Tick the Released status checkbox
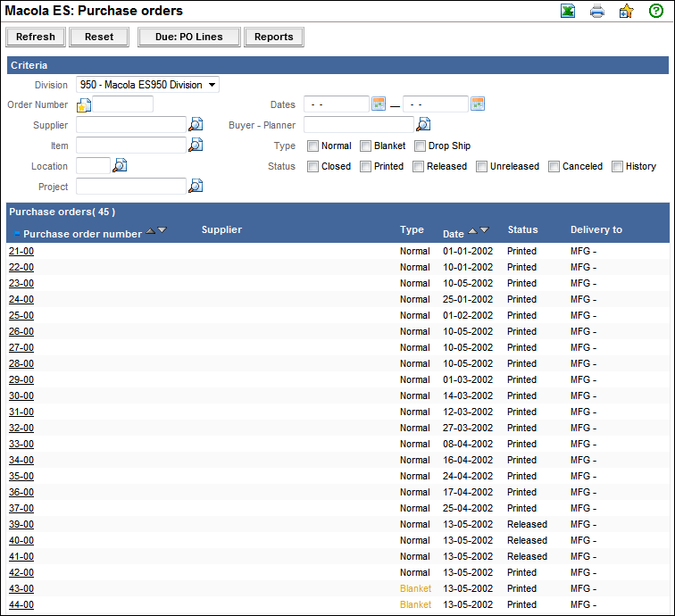Image resolution: width=675 pixels, height=616 pixels. pos(418,166)
